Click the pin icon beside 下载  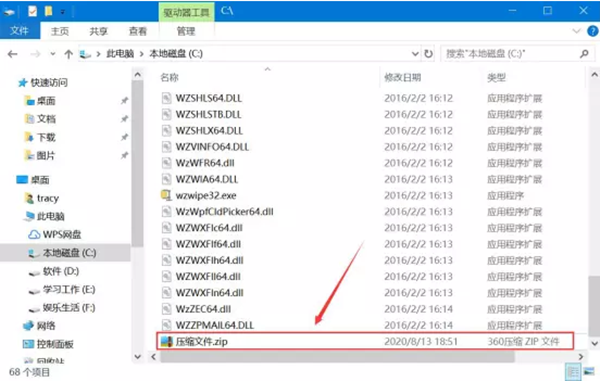[x=124, y=137]
